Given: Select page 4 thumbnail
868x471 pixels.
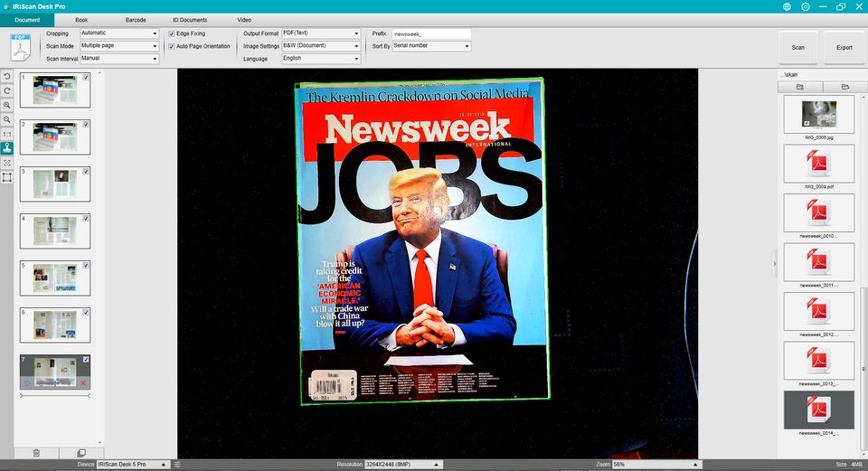Looking at the screenshot, I should tap(55, 231).
